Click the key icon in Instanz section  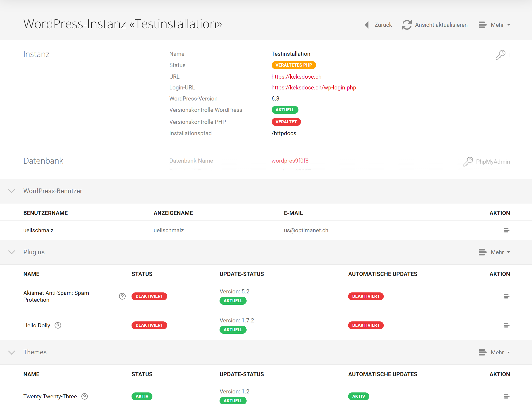[500, 55]
